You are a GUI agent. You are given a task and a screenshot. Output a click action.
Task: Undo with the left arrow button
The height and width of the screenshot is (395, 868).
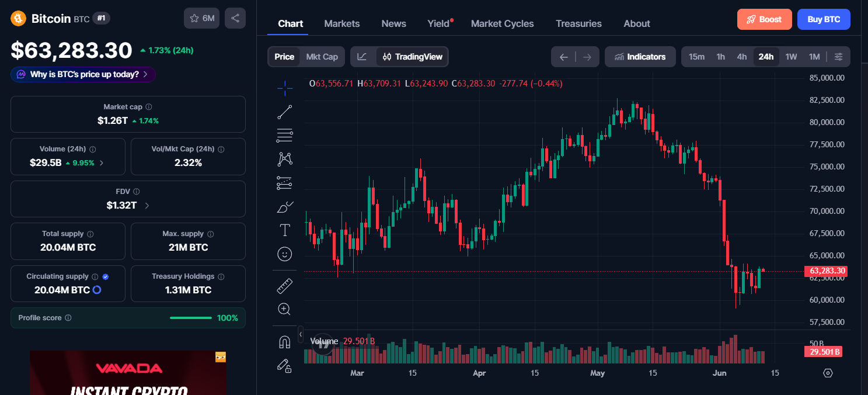pyautogui.click(x=563, y=57)
